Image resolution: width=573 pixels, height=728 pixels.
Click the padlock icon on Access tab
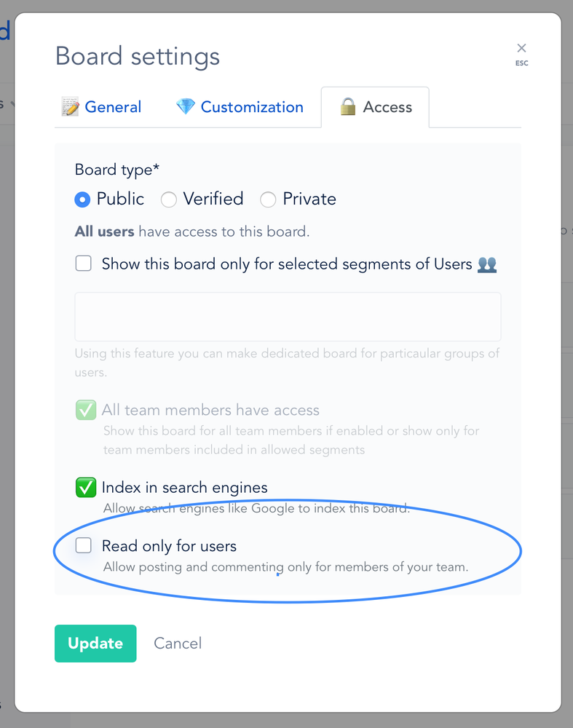pyautogui.click(x=348, y=107)
